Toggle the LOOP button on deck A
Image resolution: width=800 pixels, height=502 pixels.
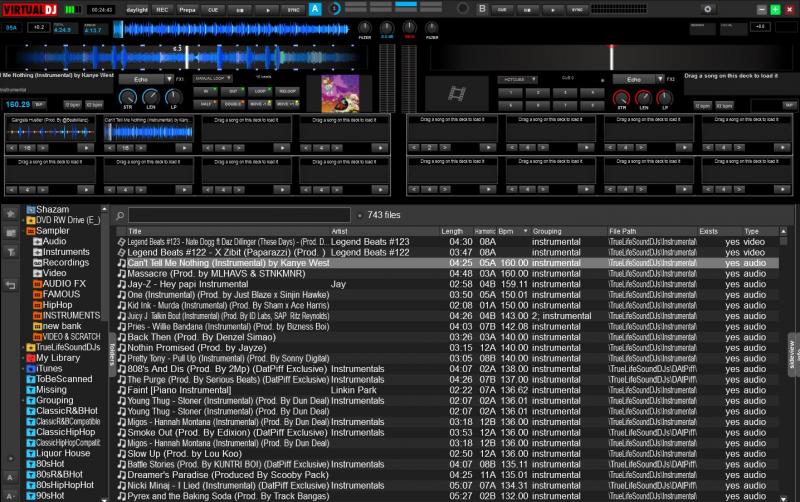[x=260, y=91]
